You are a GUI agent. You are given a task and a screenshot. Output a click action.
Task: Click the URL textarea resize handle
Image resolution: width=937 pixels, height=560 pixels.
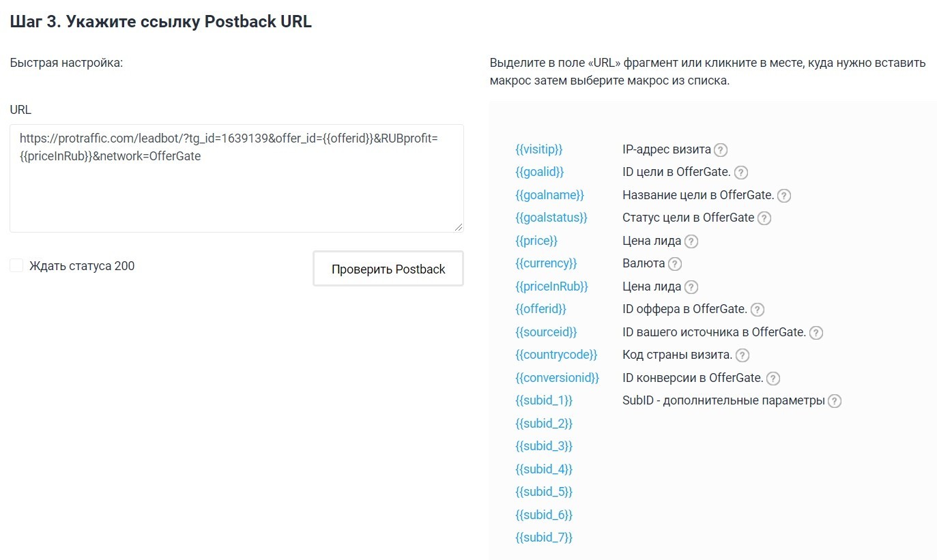(x=459, y=227)
